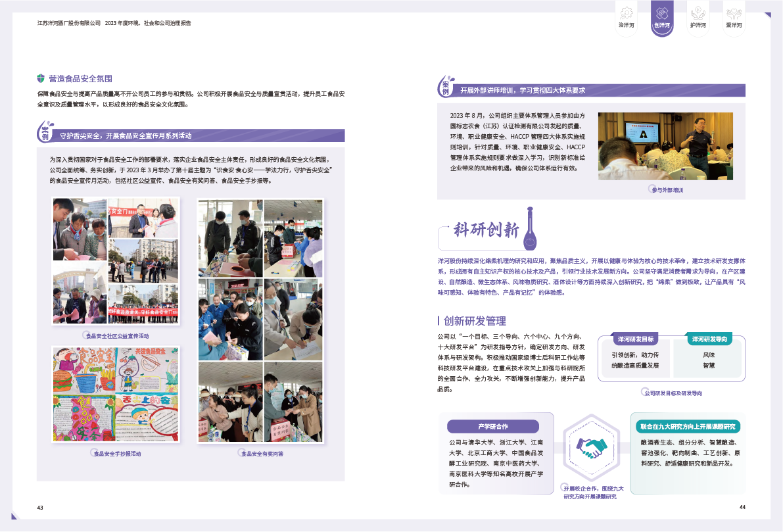Click the heart-hands icon above 爱洋河
This screenshot has width=783, height=532.
(x=733, y=12)
